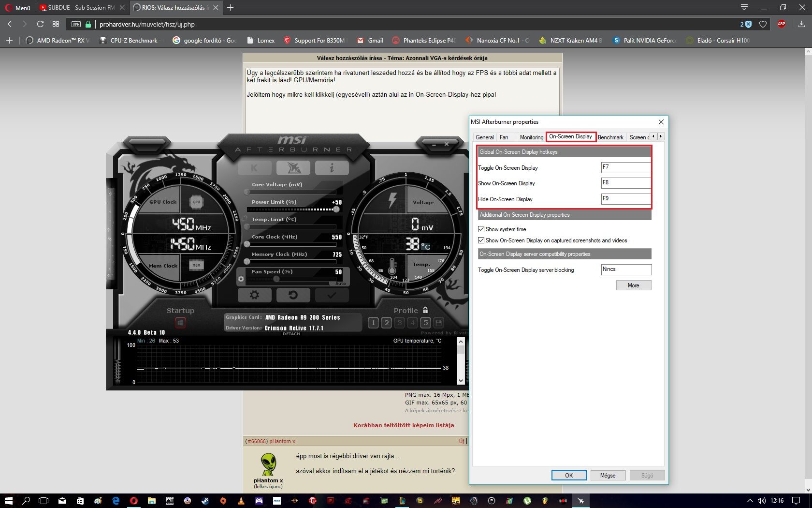This screenshot has height=508, width=812.
Task: Click graph scrollbar up arrow
Action: point(461,342)
